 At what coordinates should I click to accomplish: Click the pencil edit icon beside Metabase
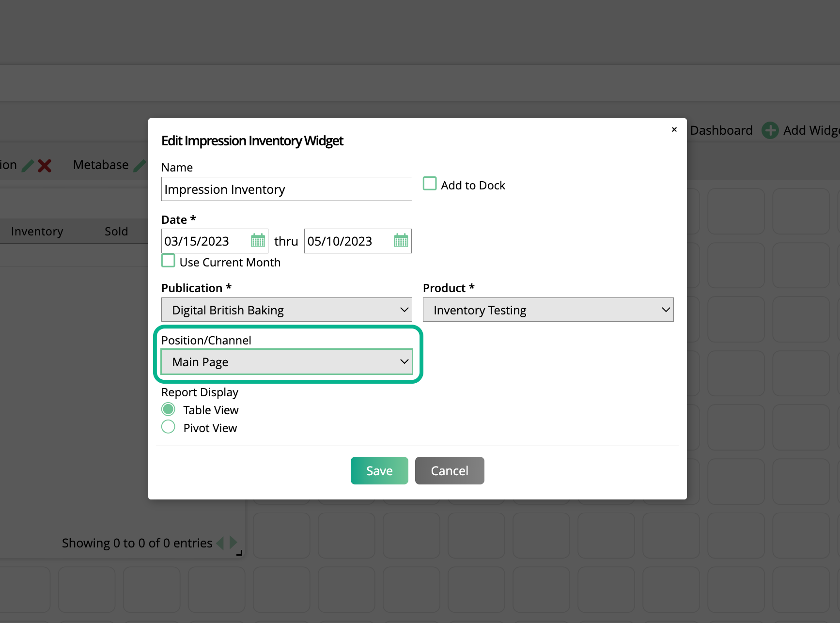140,166
